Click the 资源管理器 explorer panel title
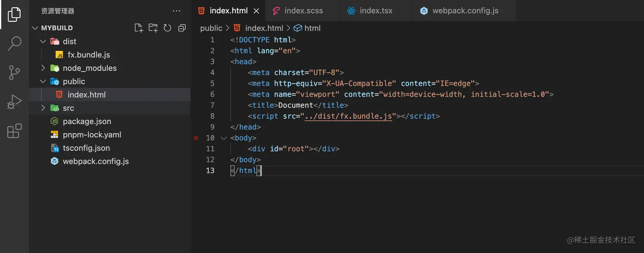Screen dimensions: 644x253 tap(57, 11)
